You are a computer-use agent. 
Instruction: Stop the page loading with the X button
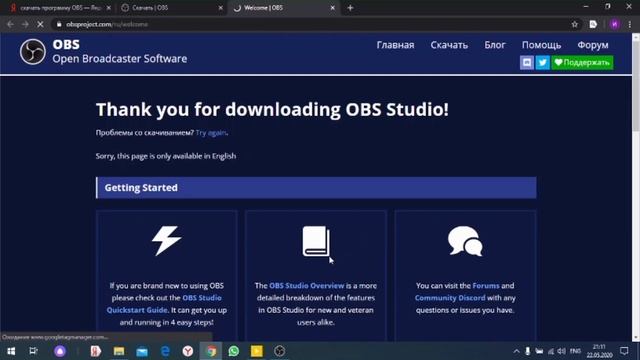pos(40,24)
